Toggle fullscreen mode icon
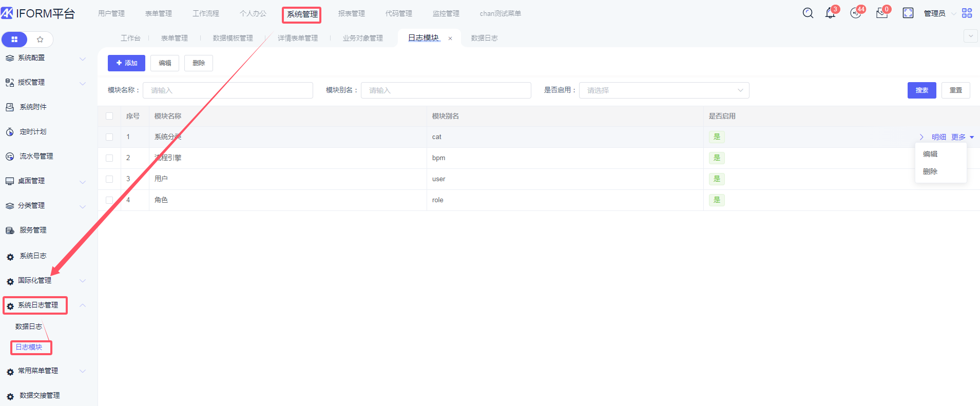980x406 pixels. [x=908, y=13]
